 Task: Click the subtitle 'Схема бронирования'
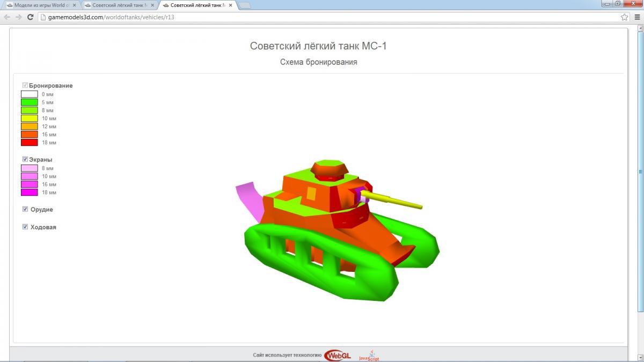tap(318, 62)
